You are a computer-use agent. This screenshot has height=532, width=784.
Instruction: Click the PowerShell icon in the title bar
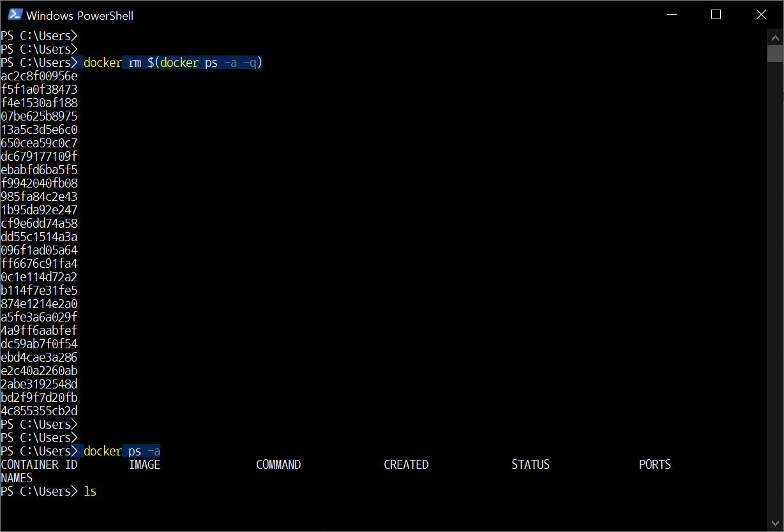(15, 15)
